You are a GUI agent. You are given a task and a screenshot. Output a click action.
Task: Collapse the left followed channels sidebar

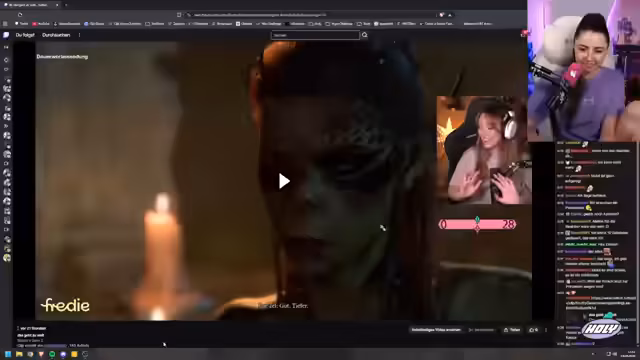pos(6,47)
